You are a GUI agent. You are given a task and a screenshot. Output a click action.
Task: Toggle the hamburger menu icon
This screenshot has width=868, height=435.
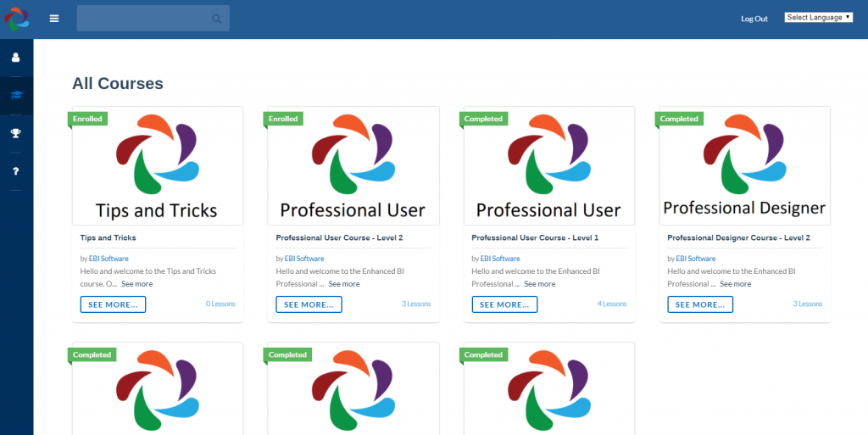[x=54, y=19]
